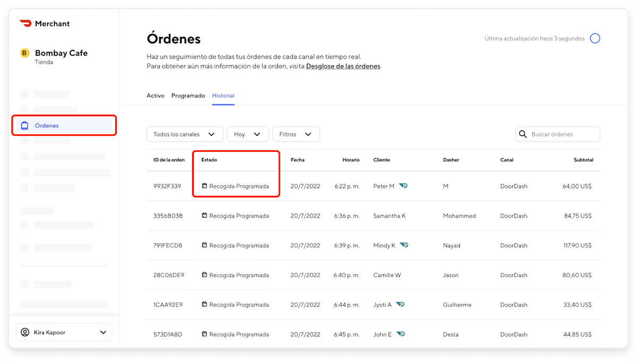Click the calendar icon beside Recogida Programada status

pos(204,186)
